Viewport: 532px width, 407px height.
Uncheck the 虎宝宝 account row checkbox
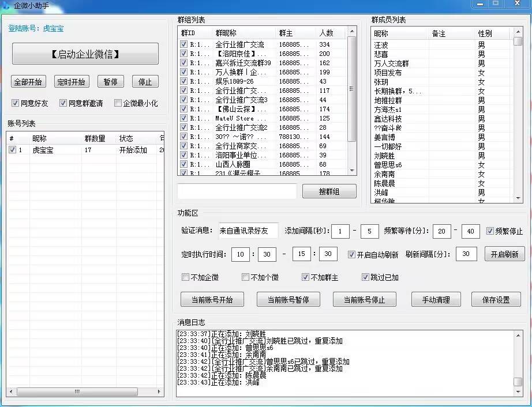pos(13,150)
